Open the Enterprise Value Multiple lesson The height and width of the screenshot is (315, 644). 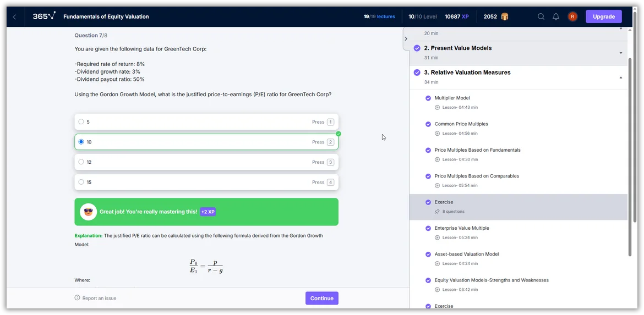click(461, 228)
